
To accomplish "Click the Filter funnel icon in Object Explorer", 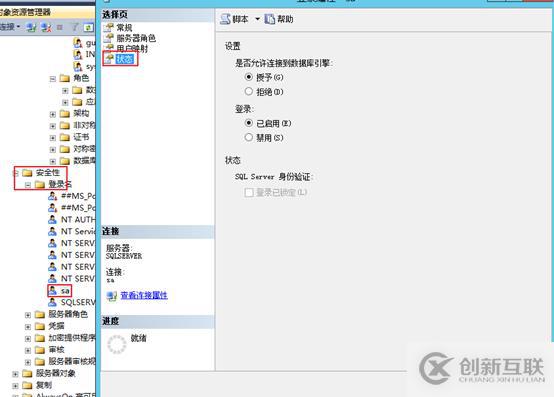I will [x=75, y=27].
